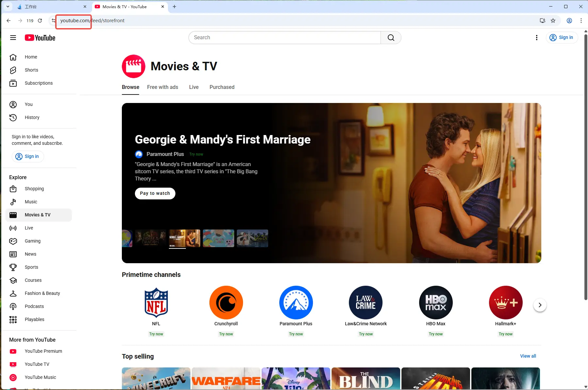
Task: Open the Sports explore section
Action: 31,267
